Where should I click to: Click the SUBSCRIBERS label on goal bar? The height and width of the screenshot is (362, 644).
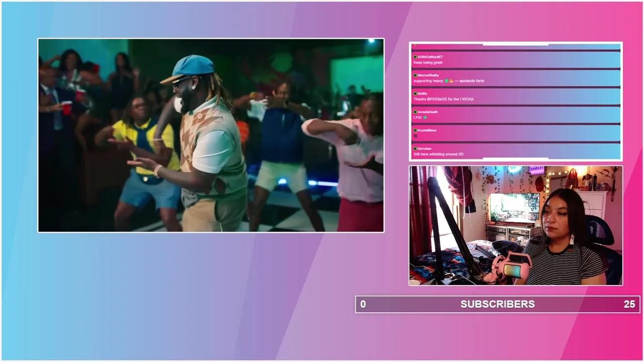(498, 304)
